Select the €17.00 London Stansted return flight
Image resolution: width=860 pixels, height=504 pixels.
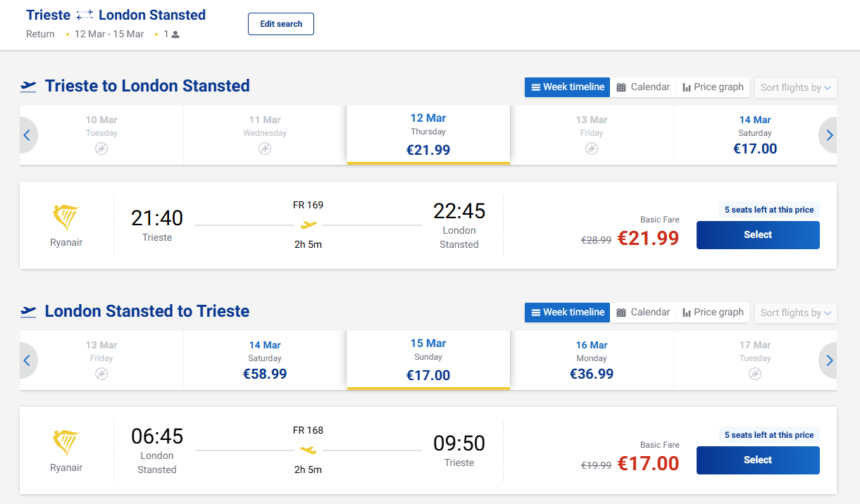[758, 460]
